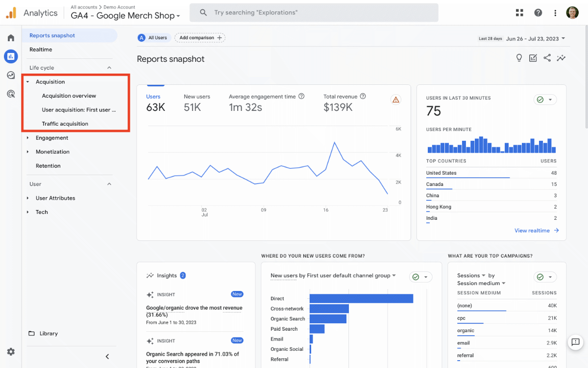588x368 pixels.
Task: Open Admin settings with the gear icon
Action: [x=11, y=351]
